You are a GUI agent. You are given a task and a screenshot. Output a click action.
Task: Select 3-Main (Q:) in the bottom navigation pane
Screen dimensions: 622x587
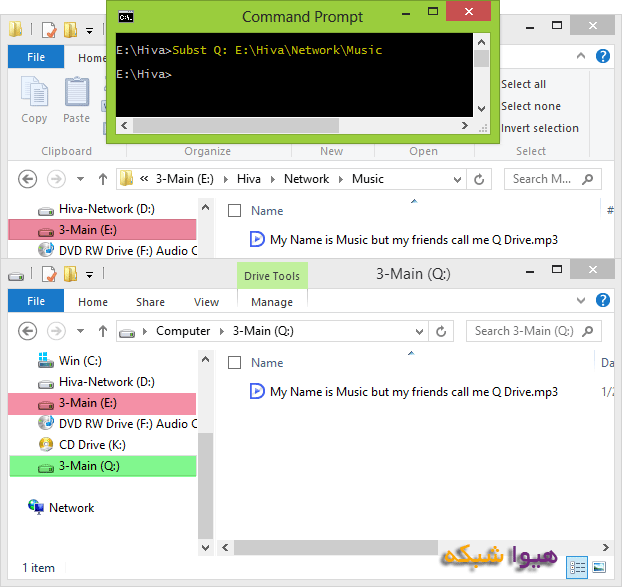click(x=102, y=466)
